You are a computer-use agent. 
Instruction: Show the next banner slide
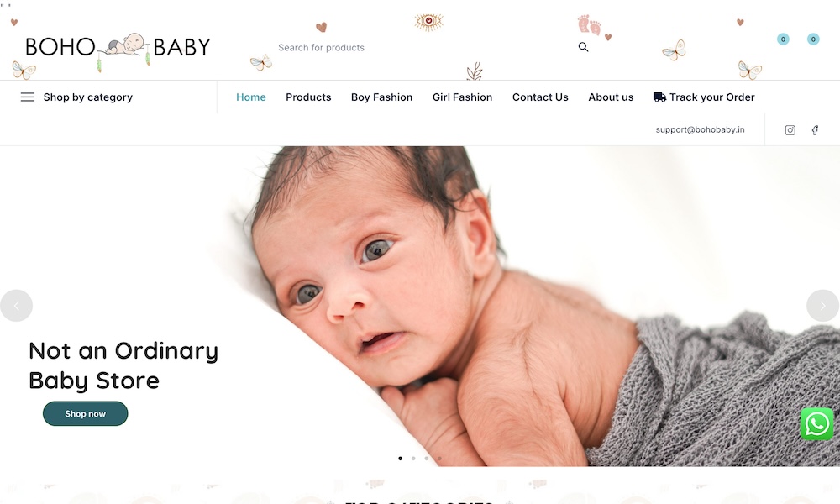coord(823,306)
